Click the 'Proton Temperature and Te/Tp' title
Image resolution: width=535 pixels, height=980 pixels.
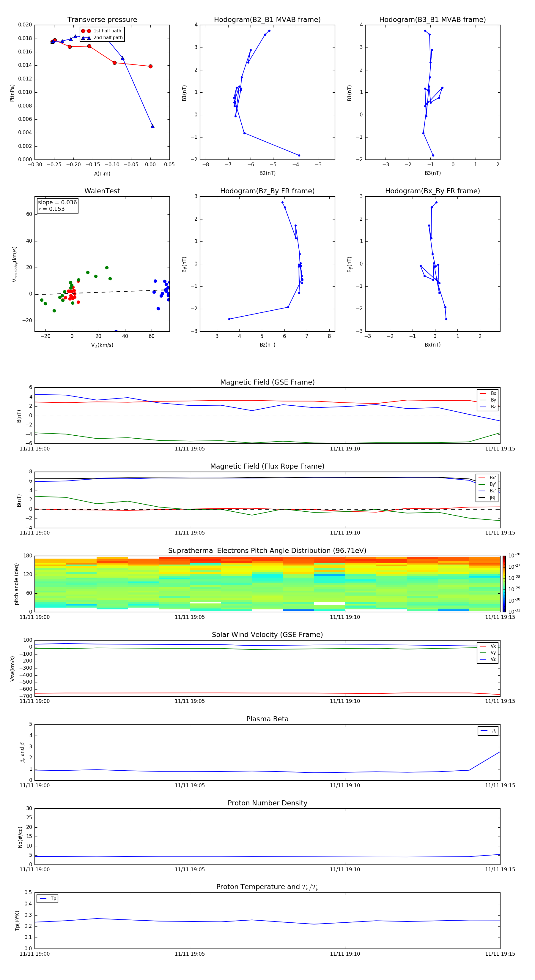coord(267,887)
